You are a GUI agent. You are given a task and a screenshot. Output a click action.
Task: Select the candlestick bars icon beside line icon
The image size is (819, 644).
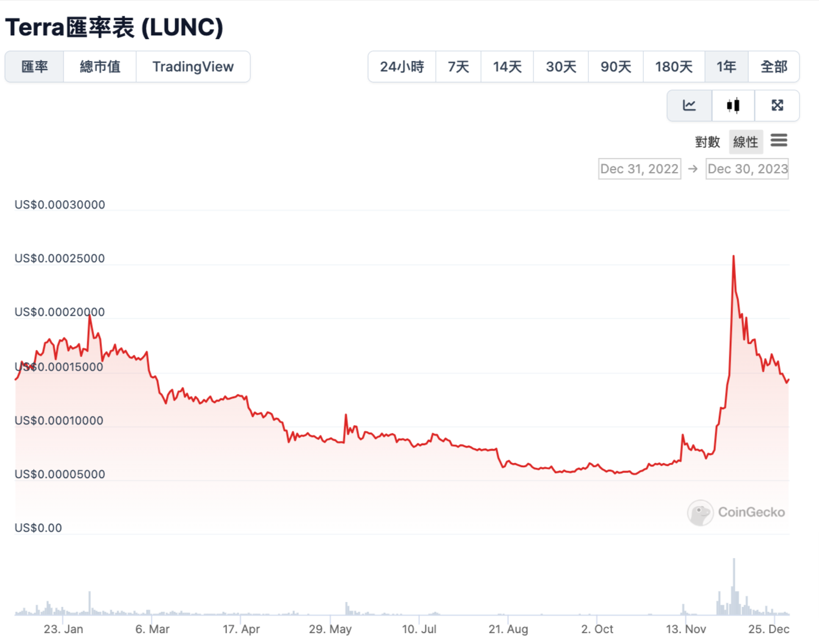tap(733, 106)
